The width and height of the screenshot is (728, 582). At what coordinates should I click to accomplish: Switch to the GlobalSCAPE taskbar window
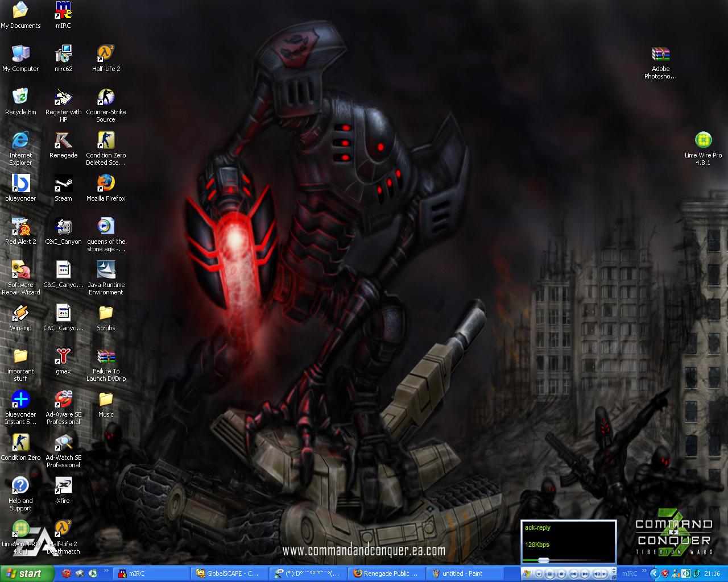point(227,573)
